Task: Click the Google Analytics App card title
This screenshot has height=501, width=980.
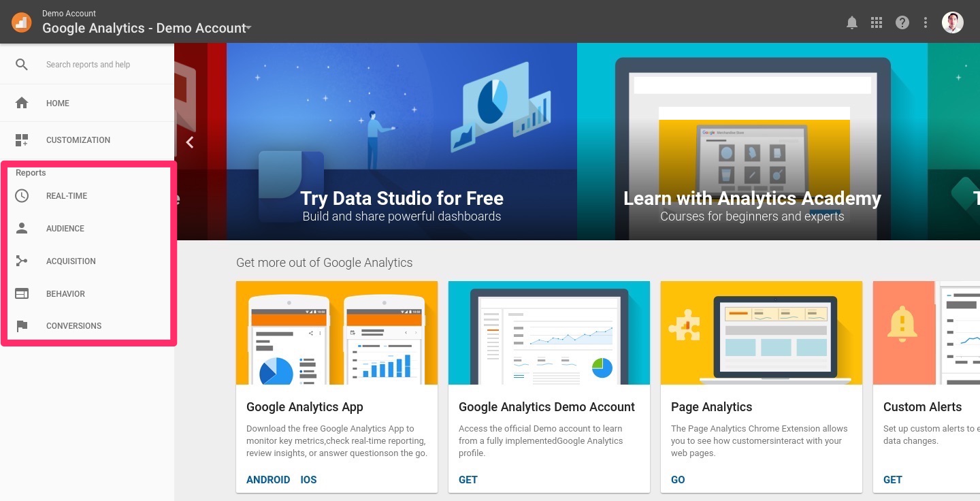Action: coord(305,407)
